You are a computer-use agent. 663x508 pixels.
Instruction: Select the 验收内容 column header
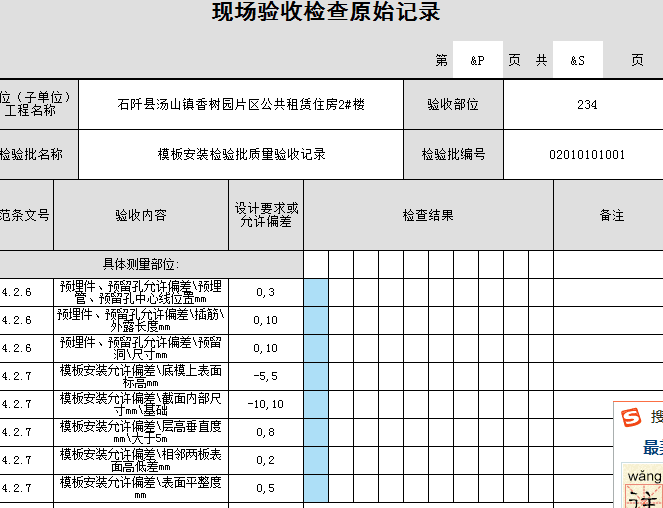(x=141, y=215)
